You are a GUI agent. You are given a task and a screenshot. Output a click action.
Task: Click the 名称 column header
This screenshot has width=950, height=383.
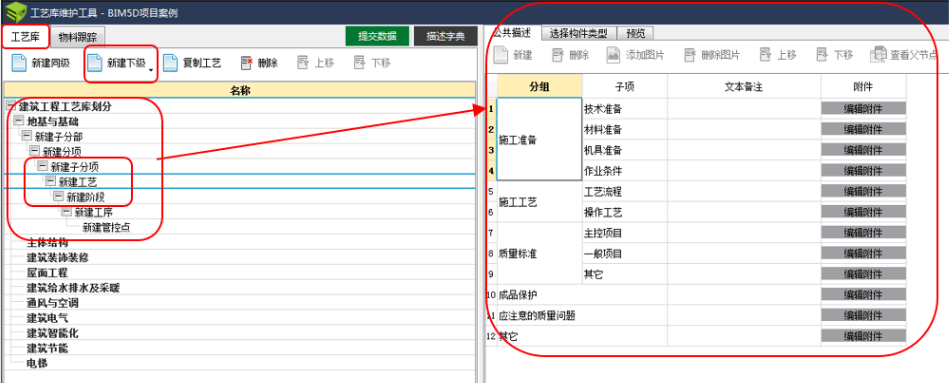click(x=241, y=90)
